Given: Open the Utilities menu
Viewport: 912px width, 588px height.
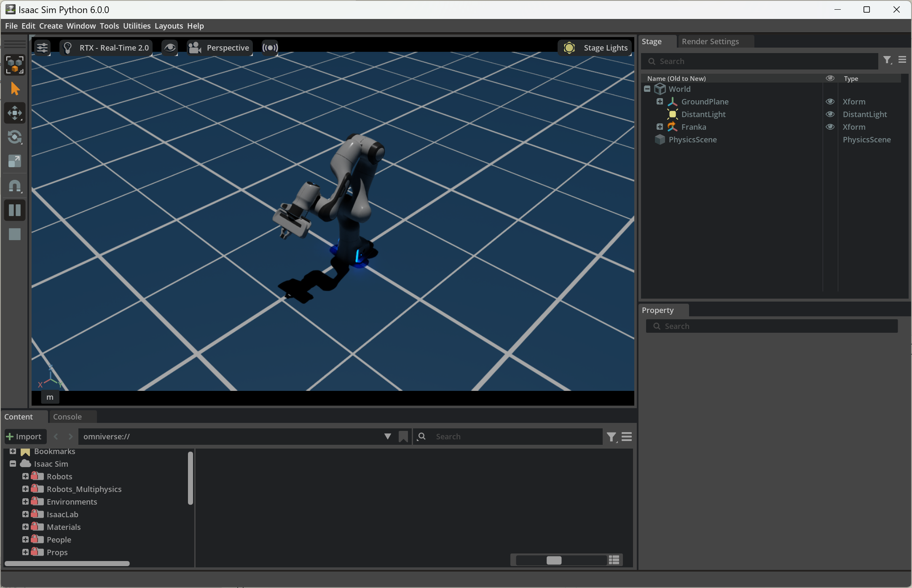Looking at the screenshot, I should (x=137, y=26).
